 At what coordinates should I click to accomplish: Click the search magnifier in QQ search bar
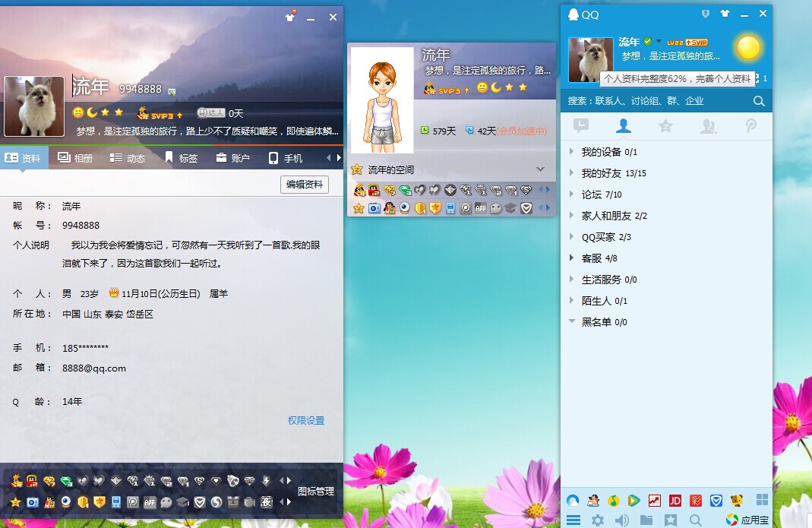point(759,101)
